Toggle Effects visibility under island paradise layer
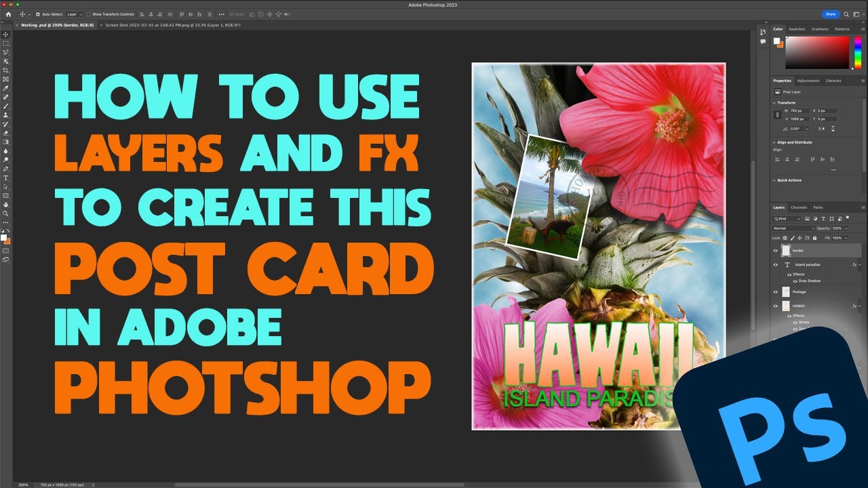The image size is (868, 488). pyautogui.click(x=789, y=274)
